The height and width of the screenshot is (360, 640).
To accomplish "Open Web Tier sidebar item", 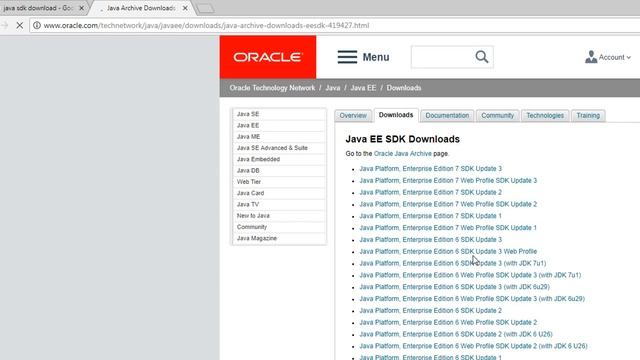I will point(279,182).
